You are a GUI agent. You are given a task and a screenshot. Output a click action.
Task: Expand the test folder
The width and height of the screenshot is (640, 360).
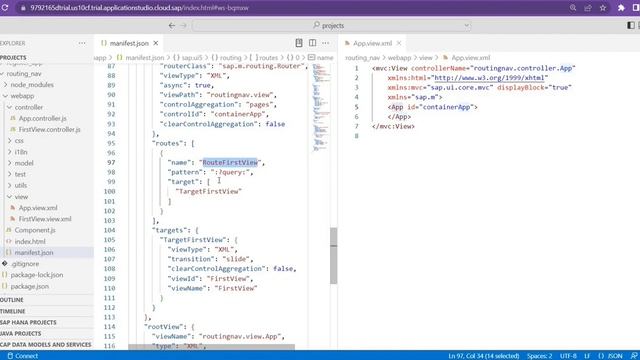[x=20, y=174]
